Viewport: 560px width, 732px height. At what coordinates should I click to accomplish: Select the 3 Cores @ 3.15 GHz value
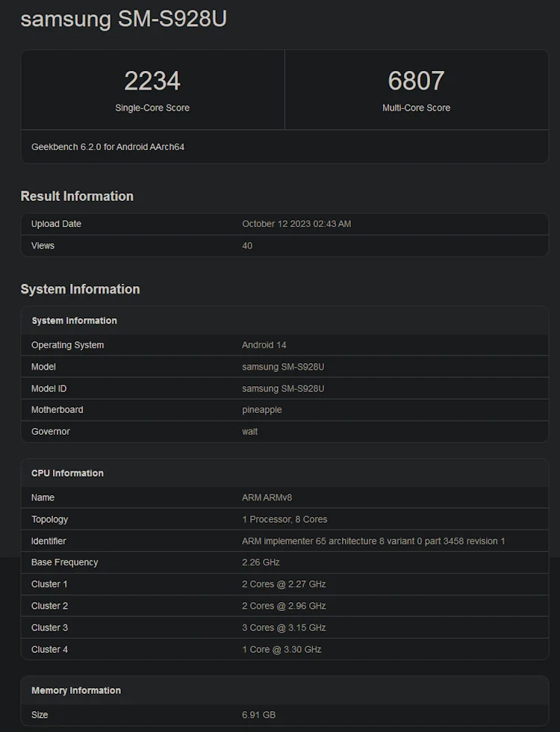pyautogui.click(x=284, y=628)
